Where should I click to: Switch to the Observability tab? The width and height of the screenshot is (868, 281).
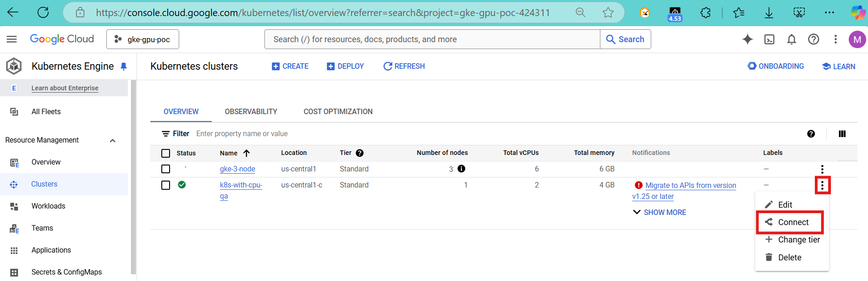point(251,111)
